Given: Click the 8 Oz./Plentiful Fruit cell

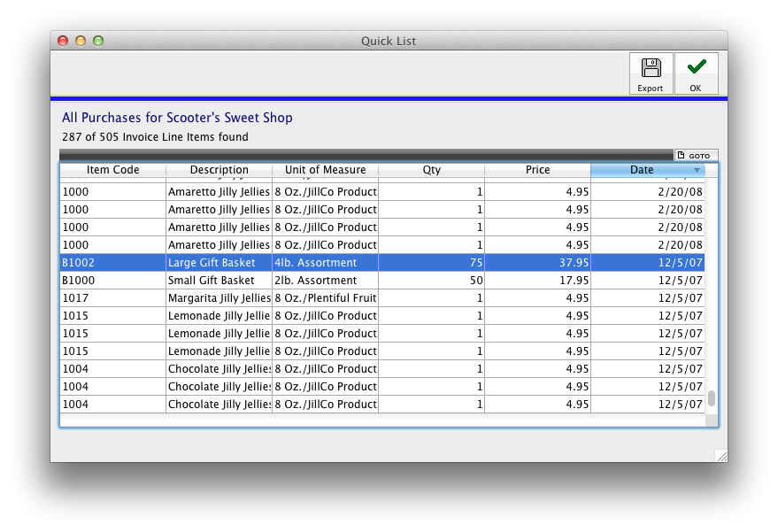Looking at the screenshot, I should coord(325,297).
